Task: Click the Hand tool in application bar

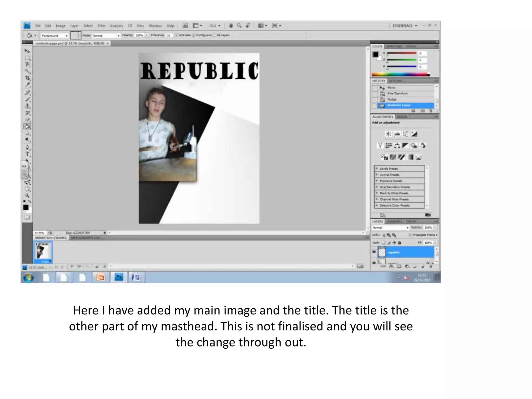Action: click(231, 26)
